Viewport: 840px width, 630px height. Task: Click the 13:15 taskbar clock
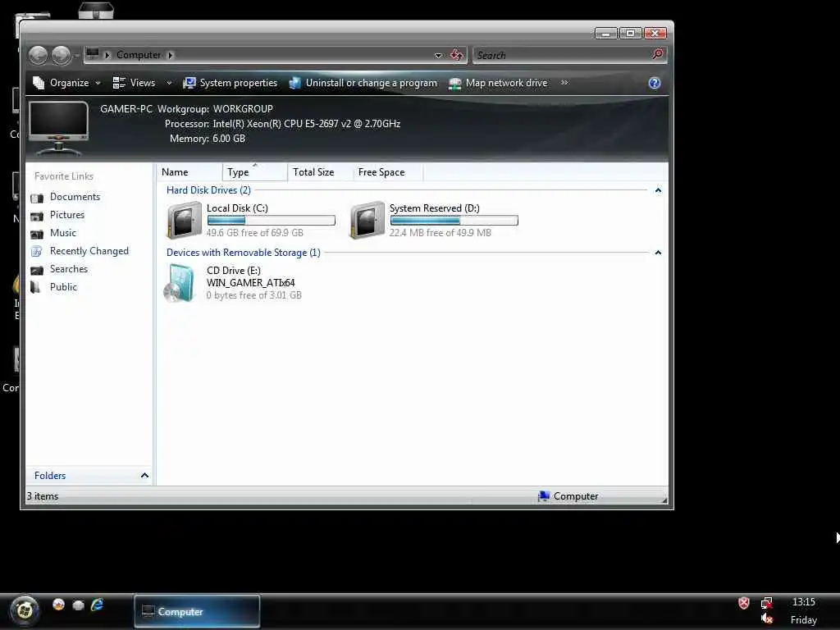click(x=804, y=602)
